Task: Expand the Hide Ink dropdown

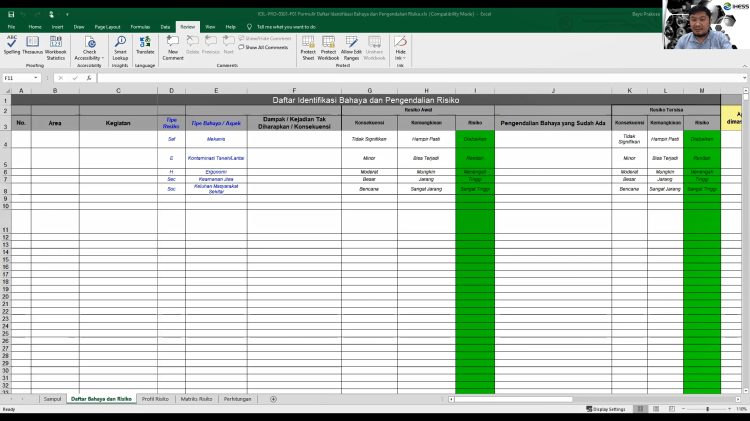Action: tap(401, 58)
